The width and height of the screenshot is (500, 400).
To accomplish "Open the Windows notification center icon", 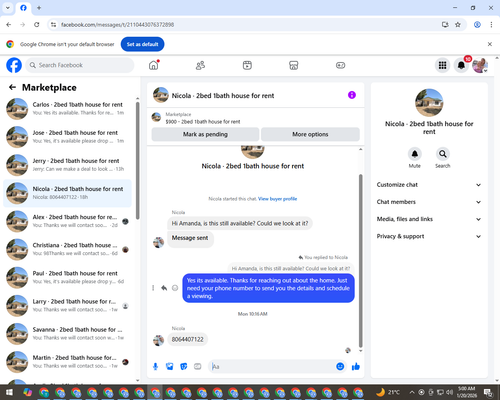I will (489, 392).
